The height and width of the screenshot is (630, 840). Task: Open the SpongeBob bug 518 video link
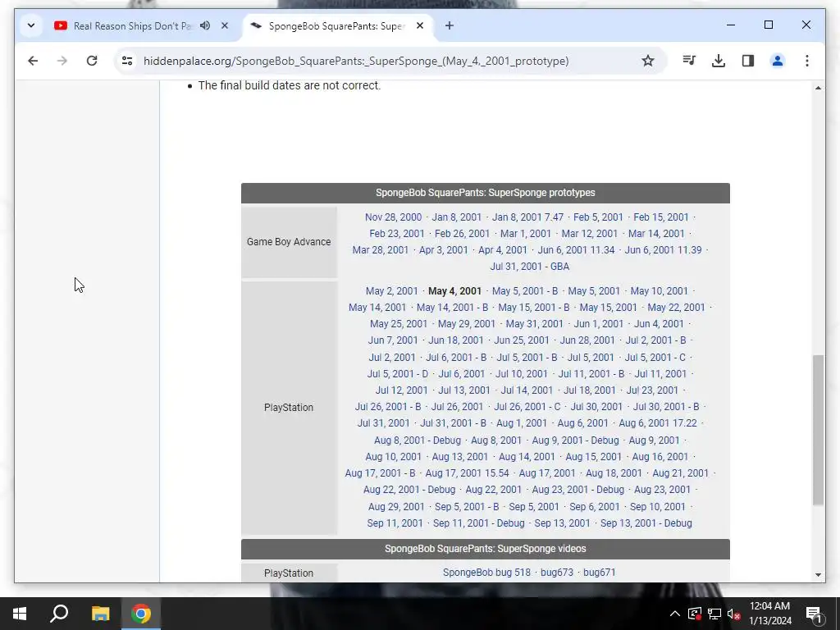pos(486,573)
